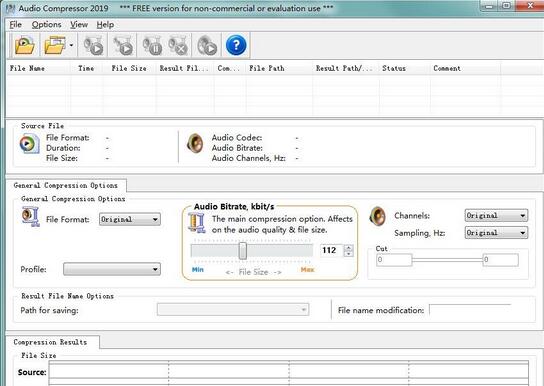The image size is (544, 386).
Task: Click the bitrate value field showing 112
Action: click(x=332, y=250)
